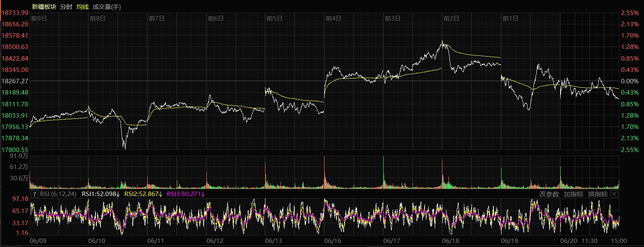Select the 分时 label in chart header

66,7
